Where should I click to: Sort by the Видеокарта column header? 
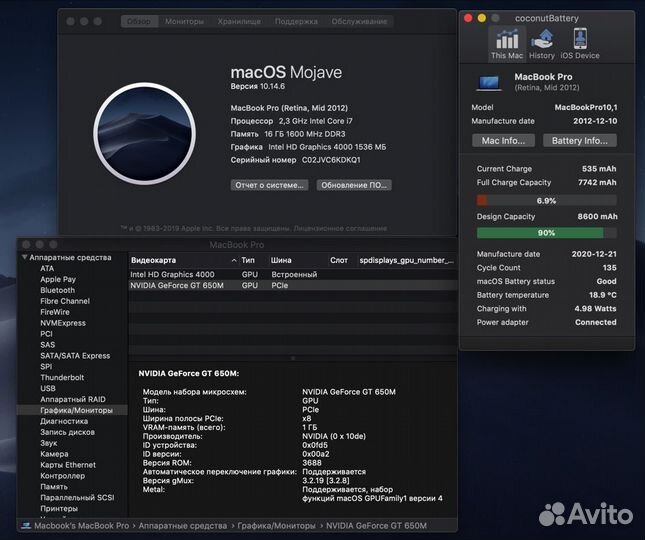(x=184, y=260)
